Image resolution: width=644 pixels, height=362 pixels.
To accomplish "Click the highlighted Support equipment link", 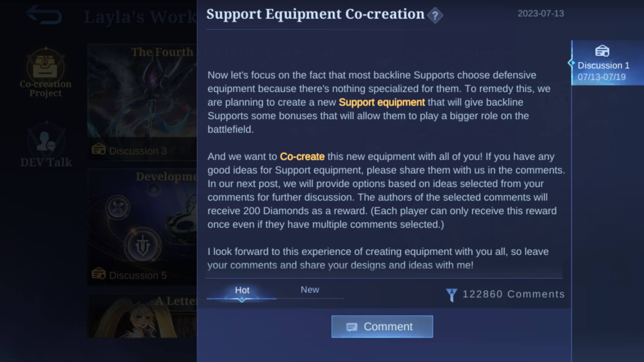I will (382, 102).
